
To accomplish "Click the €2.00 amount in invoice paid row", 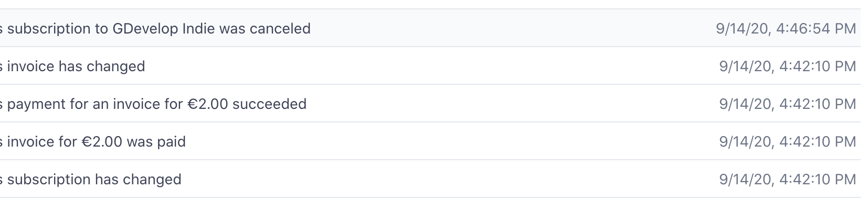I will click(x=102, y=141).
